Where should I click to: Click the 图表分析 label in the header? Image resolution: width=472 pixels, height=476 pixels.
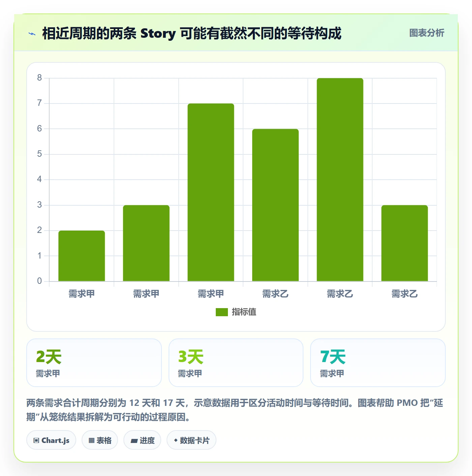point(426,33)
